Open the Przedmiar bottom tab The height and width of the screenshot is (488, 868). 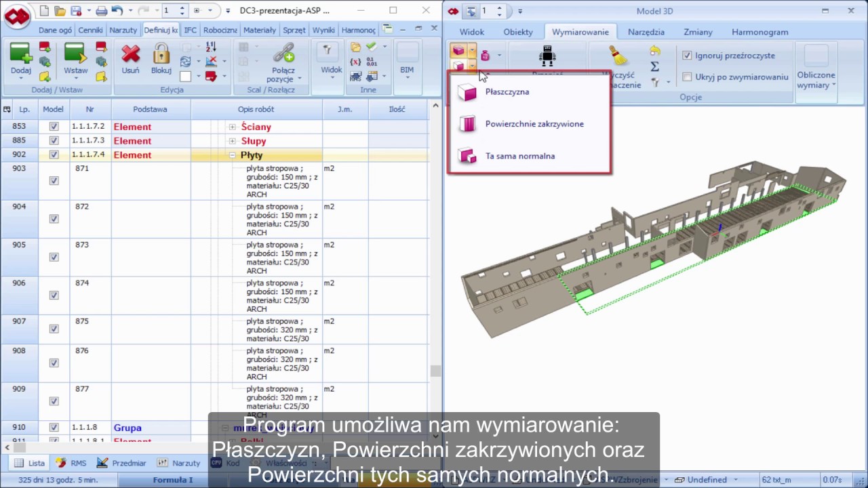click(x=121, y=463)
